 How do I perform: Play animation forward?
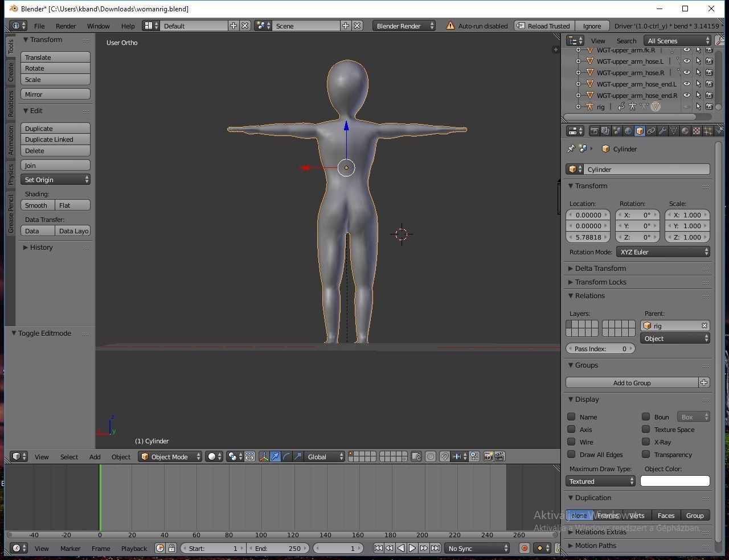pos(412,548)
